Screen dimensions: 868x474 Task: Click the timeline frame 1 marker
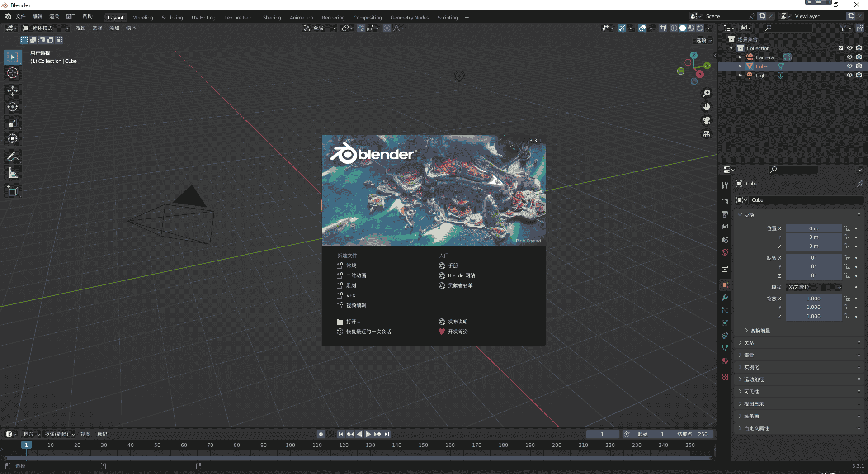[26, 445]
